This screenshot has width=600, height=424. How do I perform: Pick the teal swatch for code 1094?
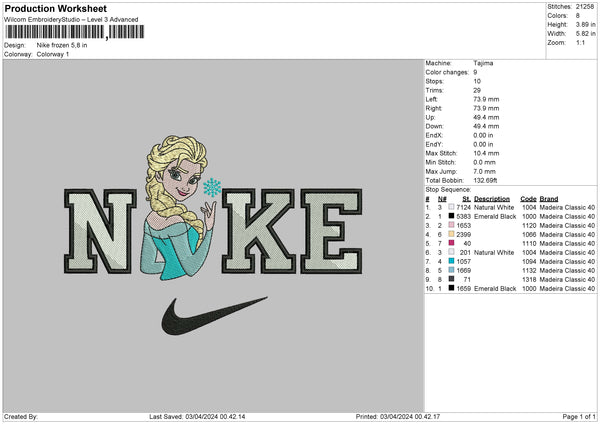(x=451, y=261)
